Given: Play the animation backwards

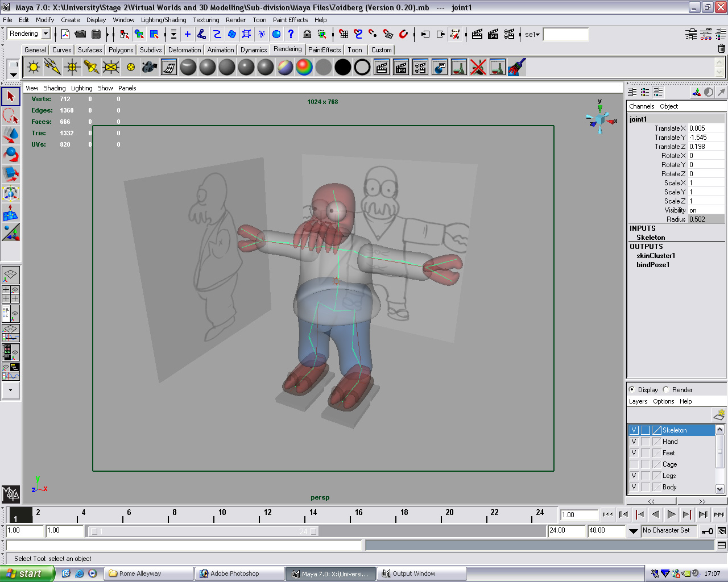Looking at the screenshot, I should [655, 514].
